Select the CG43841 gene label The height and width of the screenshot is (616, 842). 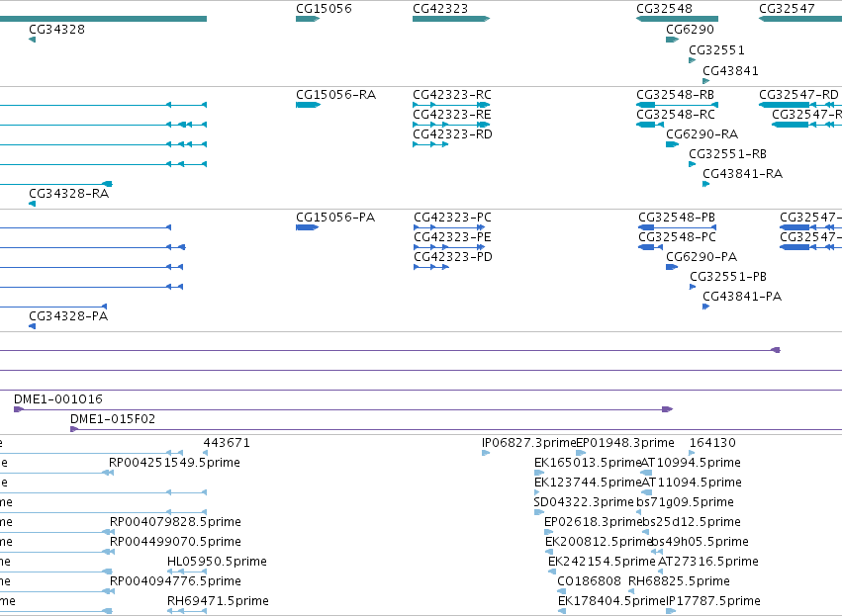(x=731, y=71)
